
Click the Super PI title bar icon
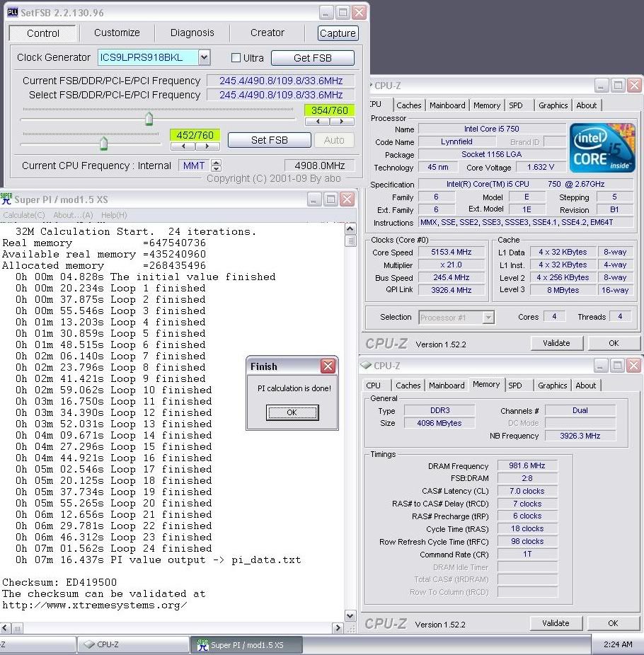(x=6, y=199)
